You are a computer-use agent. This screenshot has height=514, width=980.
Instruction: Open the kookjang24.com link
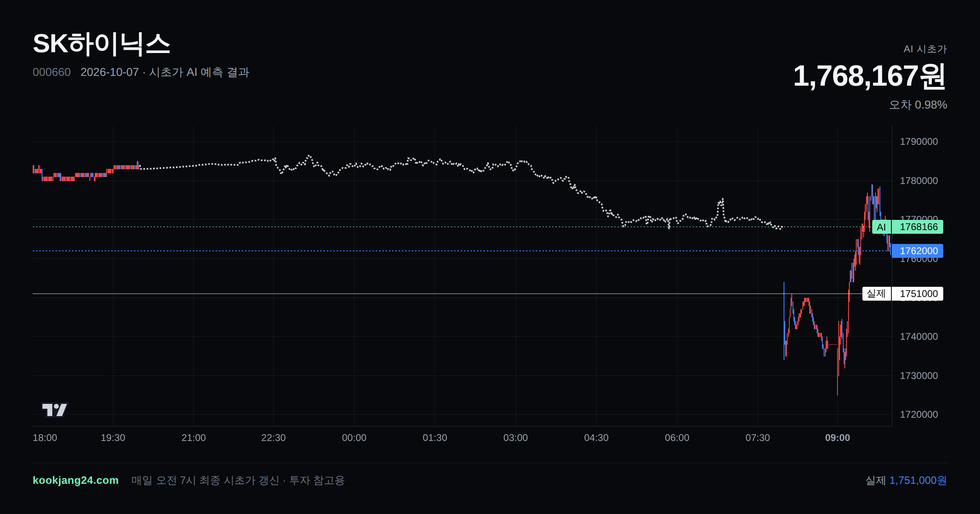[x=76, y=480]
